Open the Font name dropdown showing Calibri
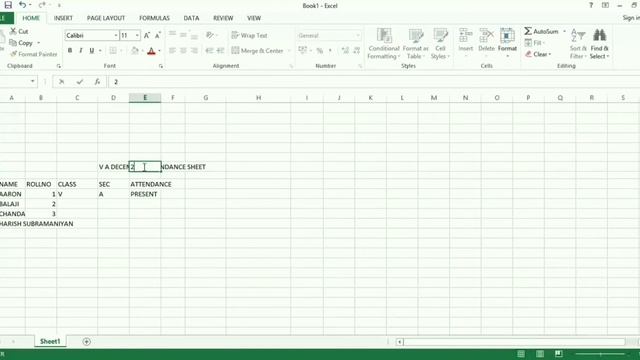 [x=116, y=36]
